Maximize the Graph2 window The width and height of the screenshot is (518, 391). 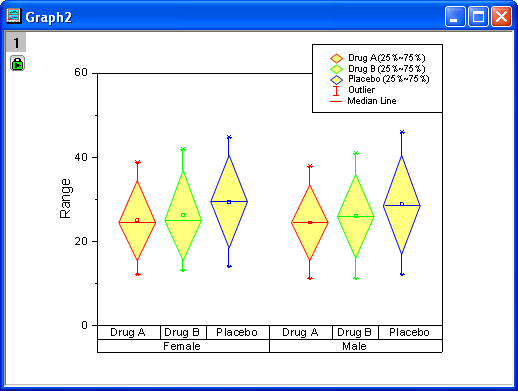(478, 16)
